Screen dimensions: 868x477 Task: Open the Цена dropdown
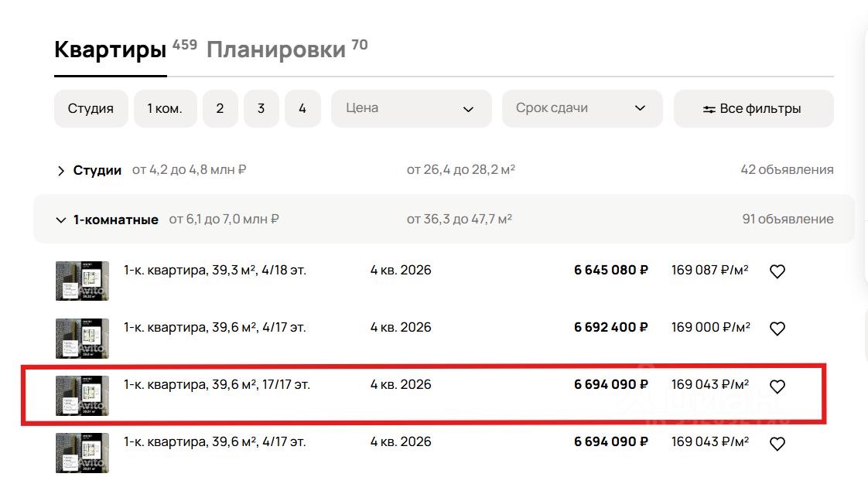(x=411, y=109)
